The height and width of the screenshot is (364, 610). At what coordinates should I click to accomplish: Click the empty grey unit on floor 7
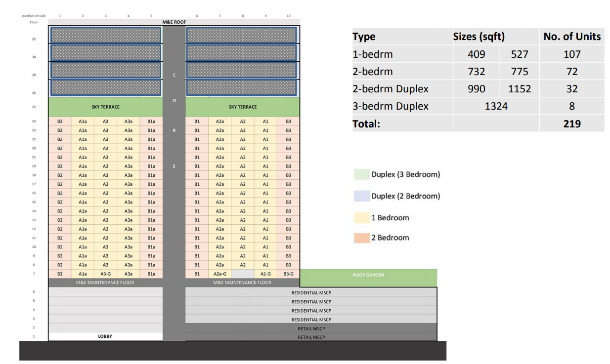[243, 274]
